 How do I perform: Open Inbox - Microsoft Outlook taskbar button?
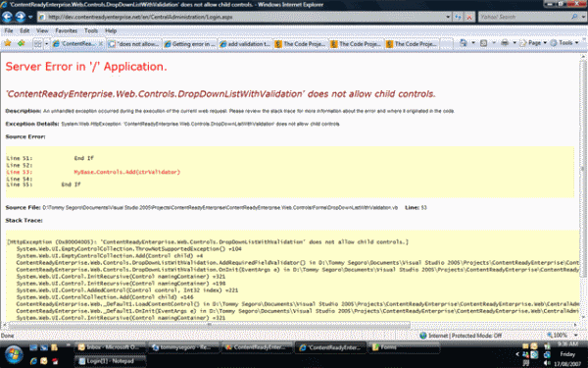tap(110, 347)
